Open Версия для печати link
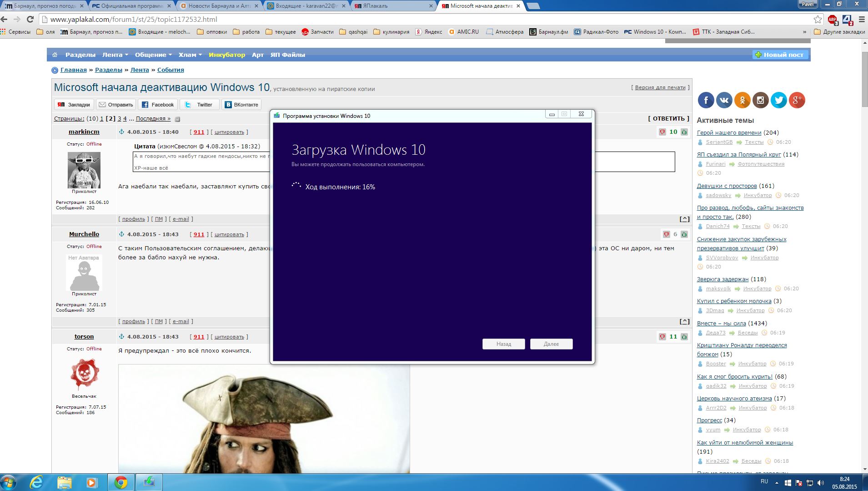This screenshot has height=491, width=868. pos(660,87)
